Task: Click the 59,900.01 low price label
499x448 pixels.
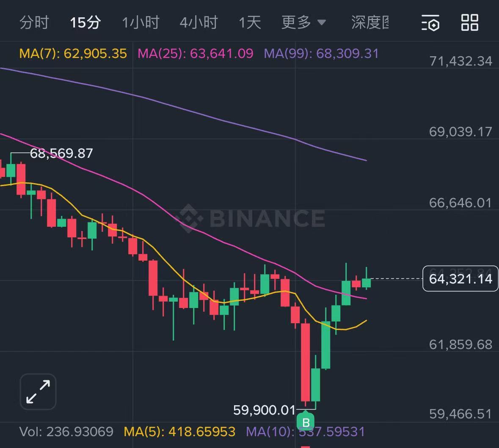Action: (x=264, y=410)
